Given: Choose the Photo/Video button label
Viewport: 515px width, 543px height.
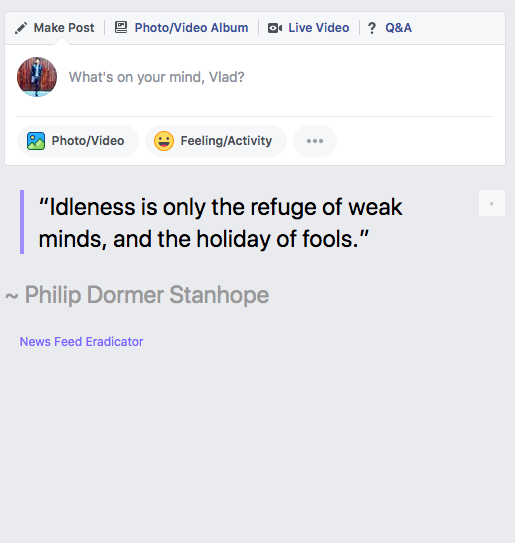Looking at the screenshot, I should point(88,141).
